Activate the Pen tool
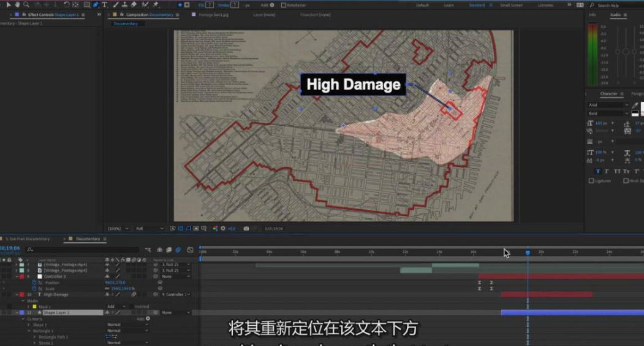This screenshot has width=644, height=346. pos(96,5)
